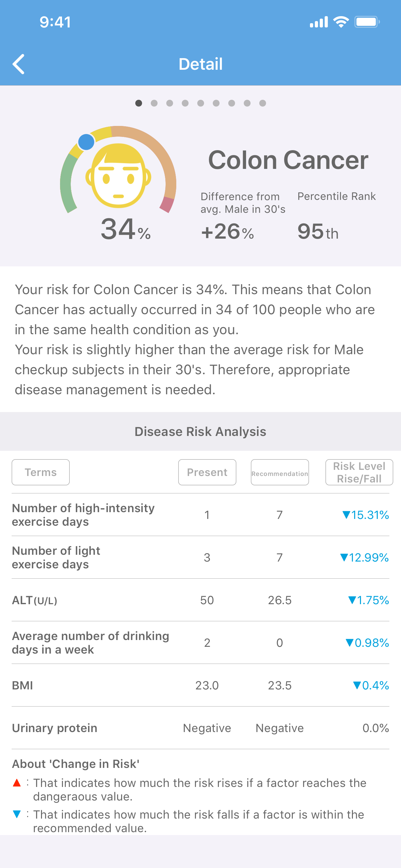Tap the Recommendation column header

pyautogui.click(x=280, y=472)
